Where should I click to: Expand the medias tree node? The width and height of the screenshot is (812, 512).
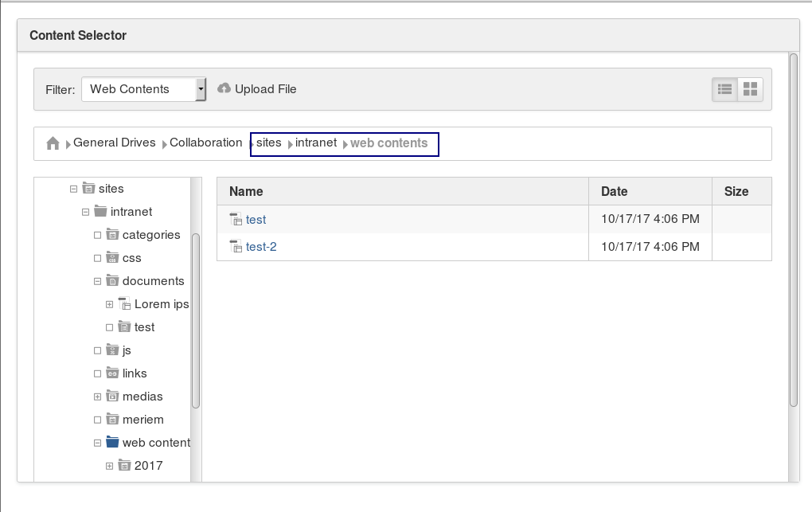click(x=97, y=397)
